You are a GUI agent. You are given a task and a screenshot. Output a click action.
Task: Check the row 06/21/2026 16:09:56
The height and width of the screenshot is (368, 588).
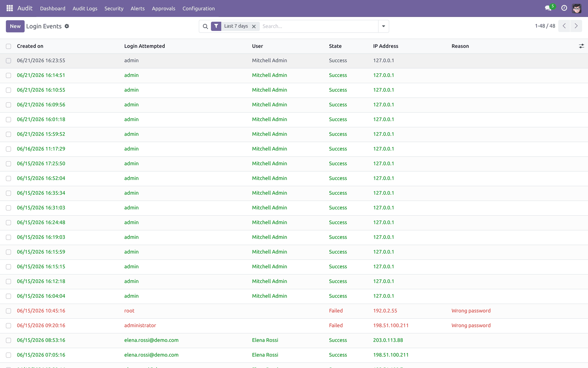8,105
